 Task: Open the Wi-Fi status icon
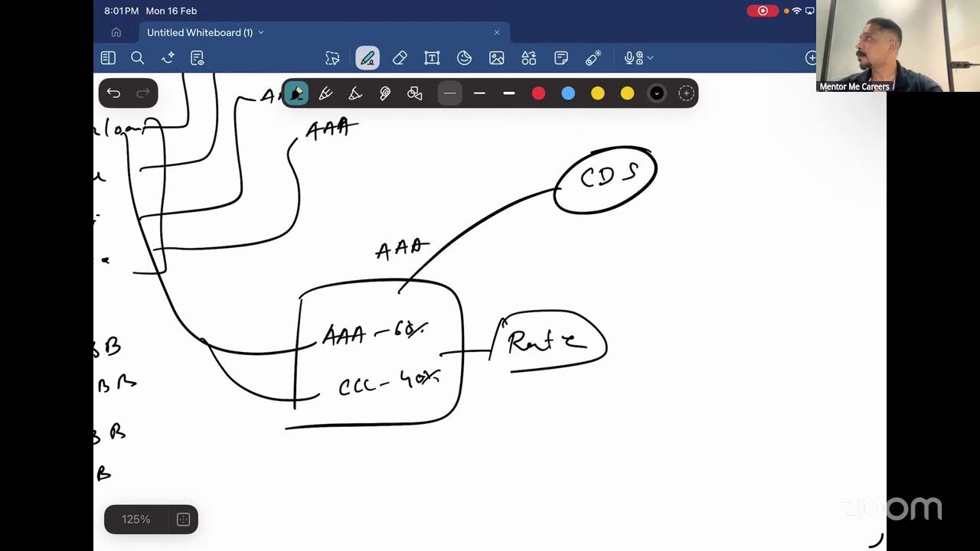click(797, 11)
